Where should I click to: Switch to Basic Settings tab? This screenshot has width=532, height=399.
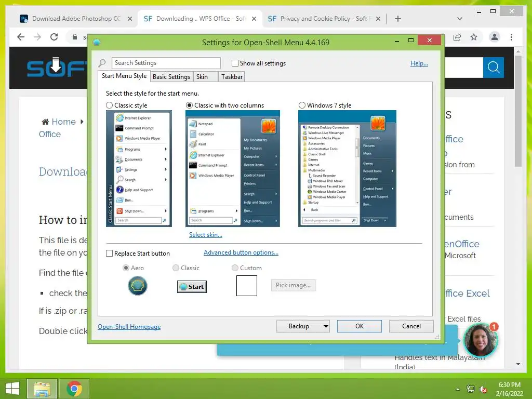pyautogui.click(x=171, y=77)
